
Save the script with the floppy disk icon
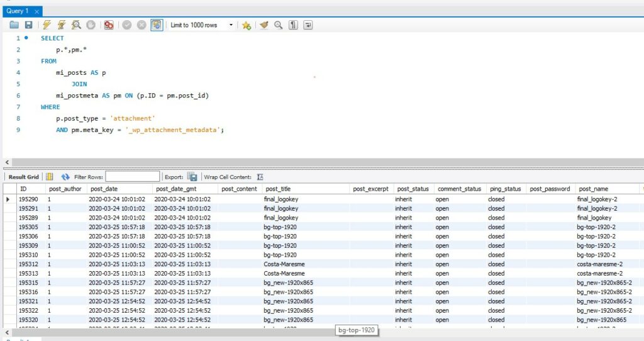(x=28, y=25)
